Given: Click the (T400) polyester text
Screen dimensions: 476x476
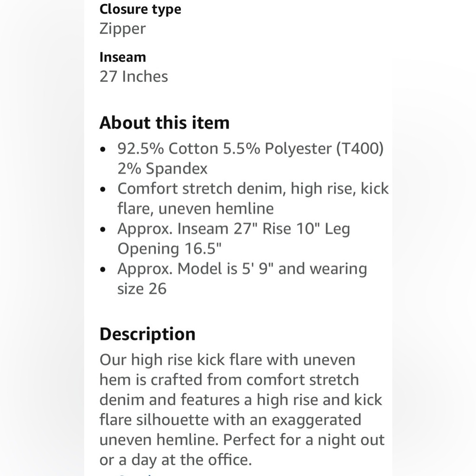Looking at the screenshot, I should pyautogui.click(x=359, y=149).
